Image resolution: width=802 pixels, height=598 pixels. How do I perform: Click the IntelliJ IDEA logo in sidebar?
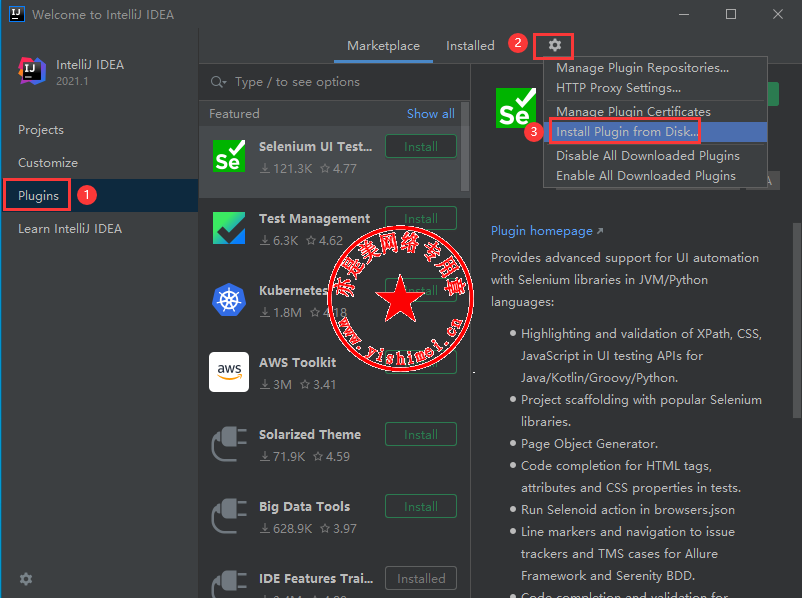click(x=32, y=71)
